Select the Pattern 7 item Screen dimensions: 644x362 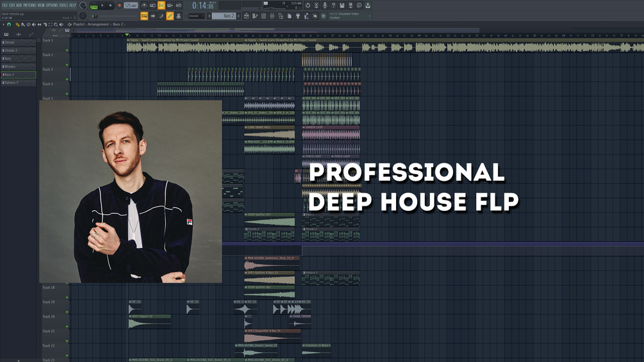click(19, 83)
